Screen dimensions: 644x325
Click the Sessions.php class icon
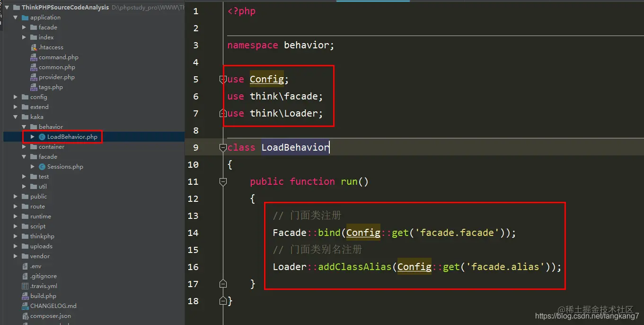[42, 167]
